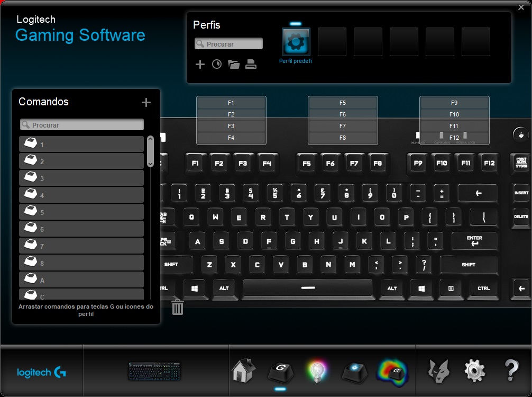Select the second empty profile slot
The image size is (532, 397).
click(x=368, y=42)
